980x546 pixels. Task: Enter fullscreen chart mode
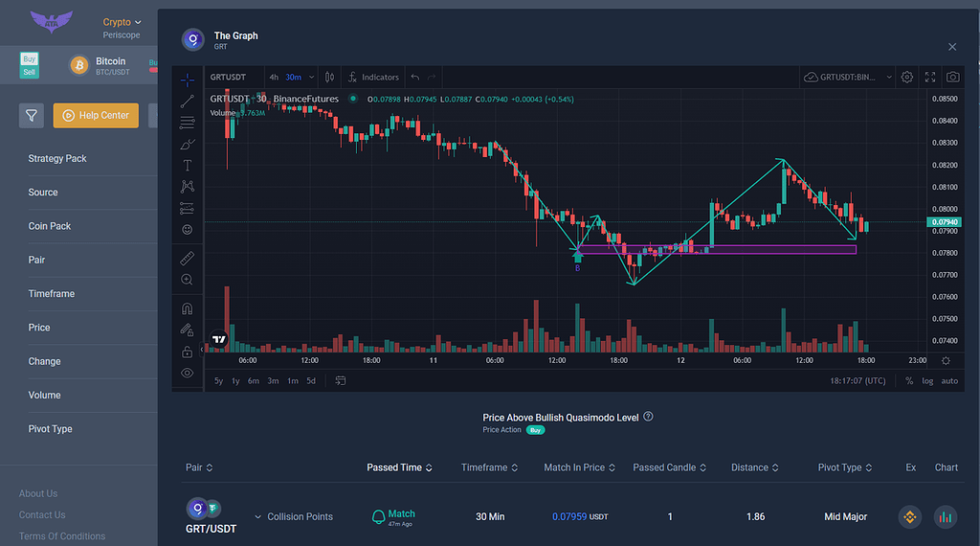click(x=930, y=77)
